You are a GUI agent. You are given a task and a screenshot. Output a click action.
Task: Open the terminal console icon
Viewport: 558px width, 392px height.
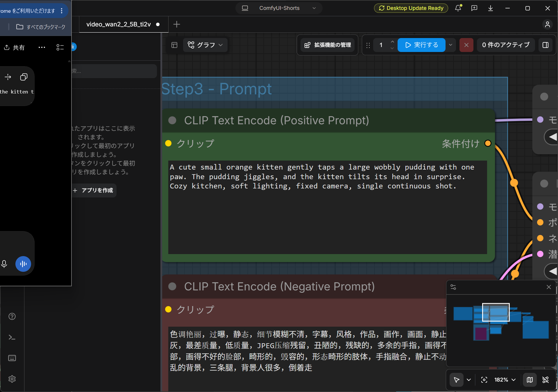pyautogui.click(x=12, y=337)
